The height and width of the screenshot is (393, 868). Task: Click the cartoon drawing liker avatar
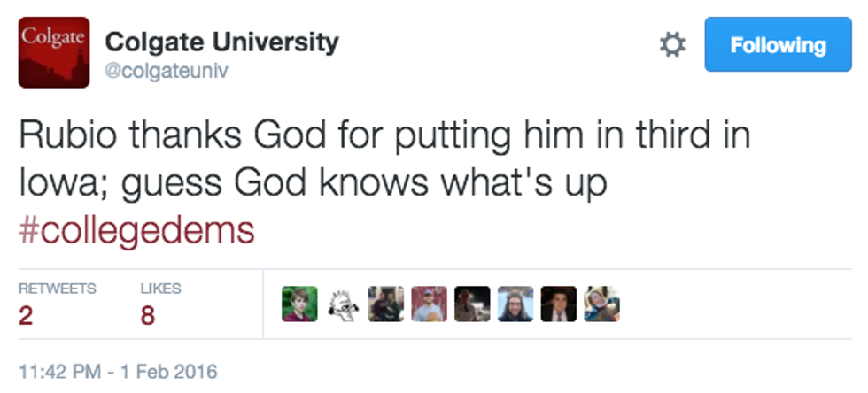[x=343, y=304]
